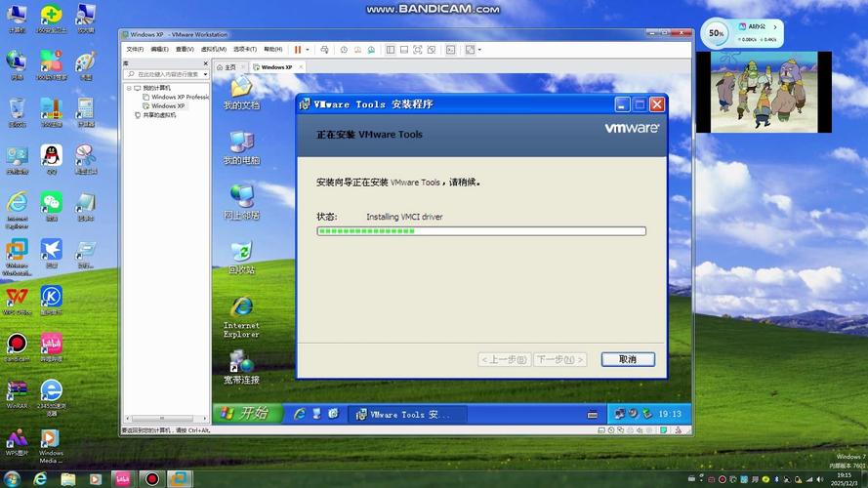The width and height of the screenshot is (868, 488).
Task: Toggle the library sidebar view icon
Action: (x=391, y=50)
